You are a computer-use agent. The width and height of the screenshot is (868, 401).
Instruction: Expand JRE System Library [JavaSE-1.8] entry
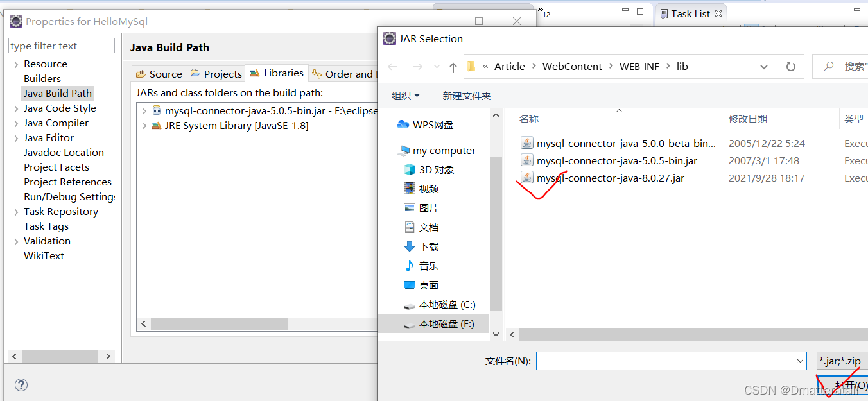coord(144,126)
